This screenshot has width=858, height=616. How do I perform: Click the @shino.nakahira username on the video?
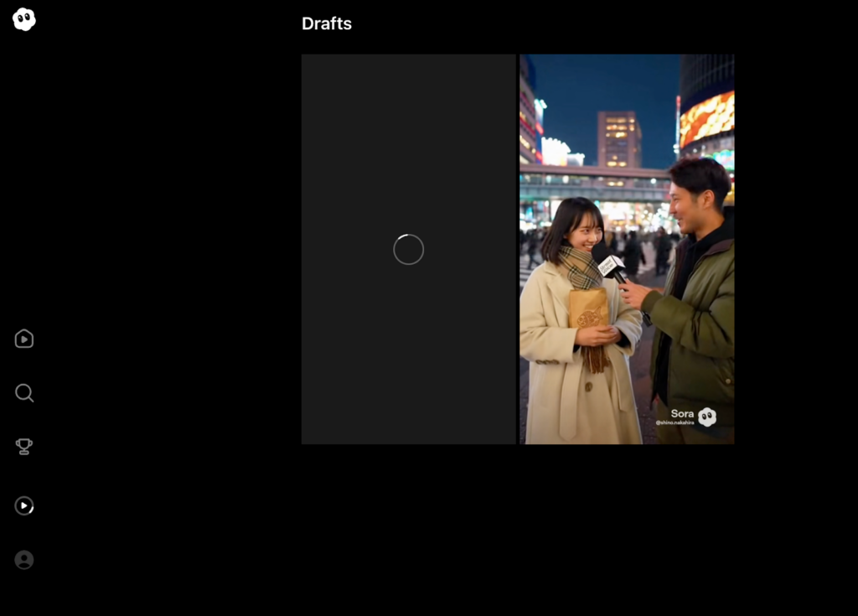[x=675, y=423]
